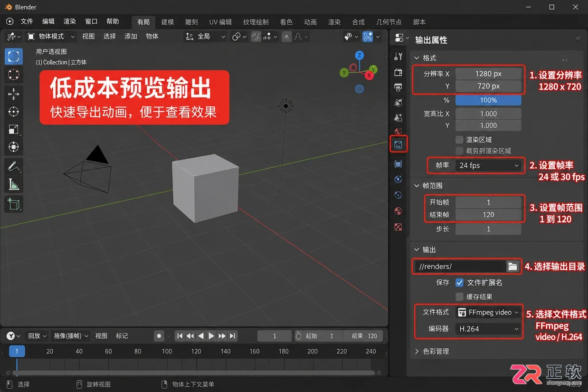Jump to the last frame

pos(232,336)
